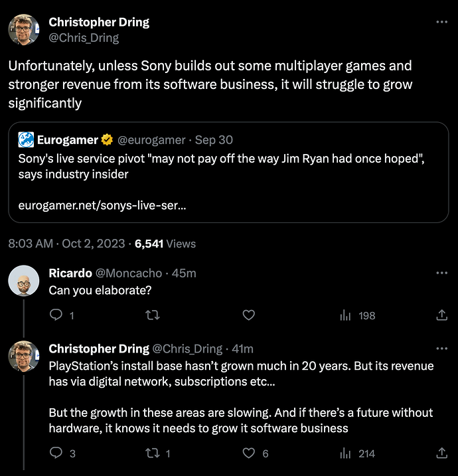
Task: View analytics for Ricardo's reply showing 198
Action: [358, 315]
